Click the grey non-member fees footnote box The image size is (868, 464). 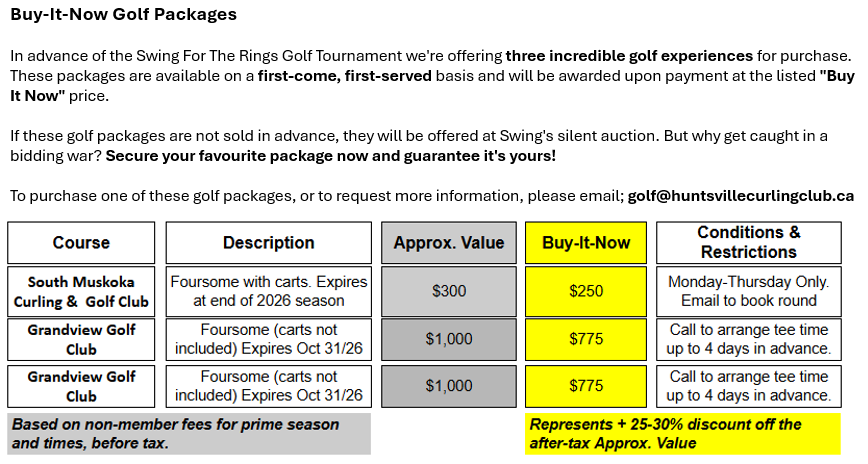(x=189, y=434)
